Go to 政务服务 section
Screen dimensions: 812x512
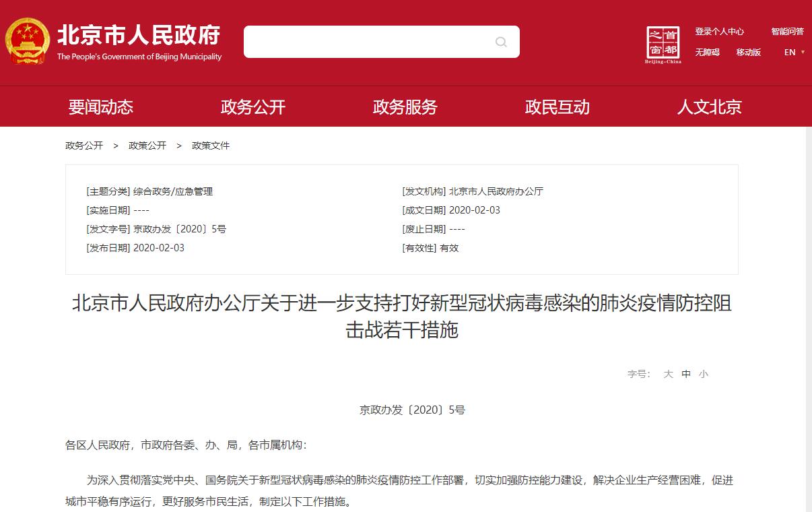(x=405, y=107)
